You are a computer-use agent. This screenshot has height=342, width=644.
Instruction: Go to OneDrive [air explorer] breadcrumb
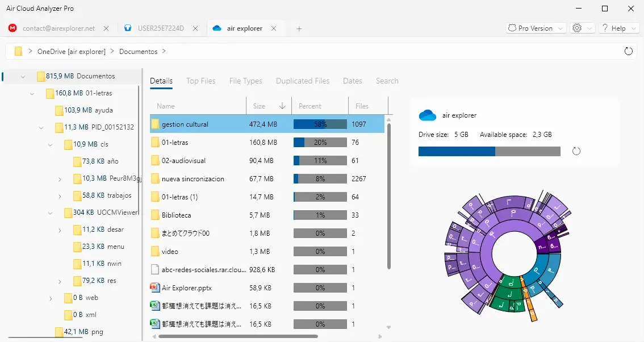[72, 51]
